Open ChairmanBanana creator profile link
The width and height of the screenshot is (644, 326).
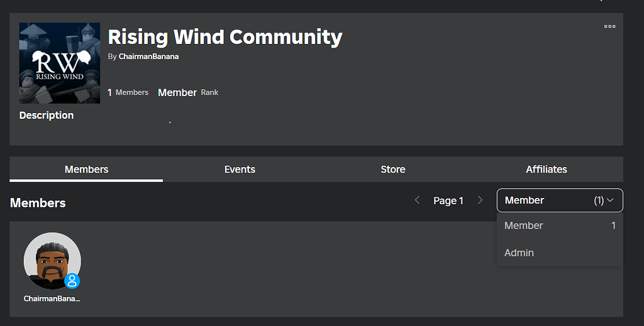coord(148,57)
